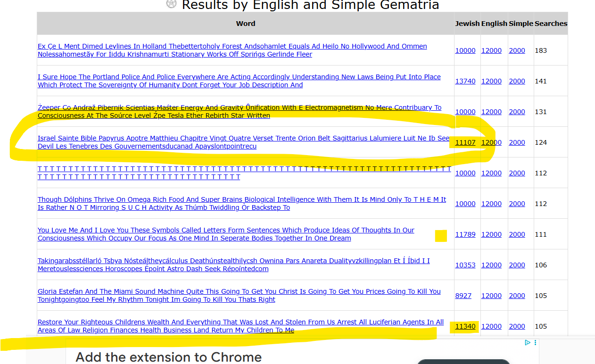Open the 'Takingarabsstéllarló Tsbya' phrase link
This screenshot has width=595, height=364.
[234, 265]
